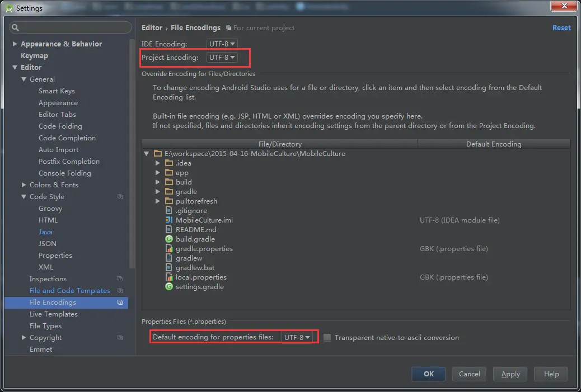This screenshot has height=392, width=581.
Task: Click GBK encoding cell for gradle.properties
Action: 453,249
